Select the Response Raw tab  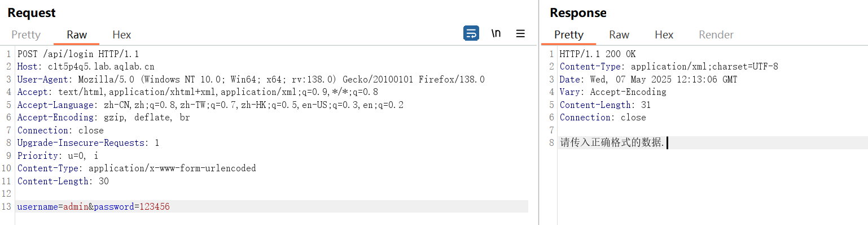(x=619, y=35)
